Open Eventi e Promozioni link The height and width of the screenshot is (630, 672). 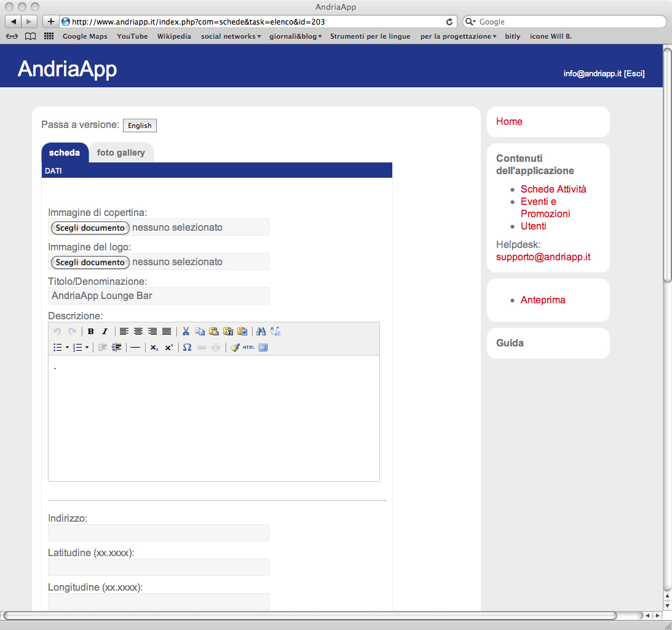click(545, 207)
